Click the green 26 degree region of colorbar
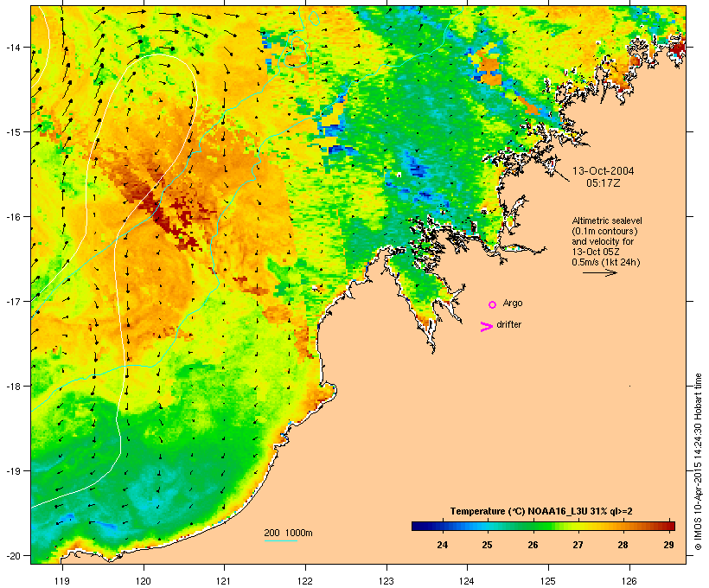Viewport: 709px width, 588px height. click(x=533, y=526)
